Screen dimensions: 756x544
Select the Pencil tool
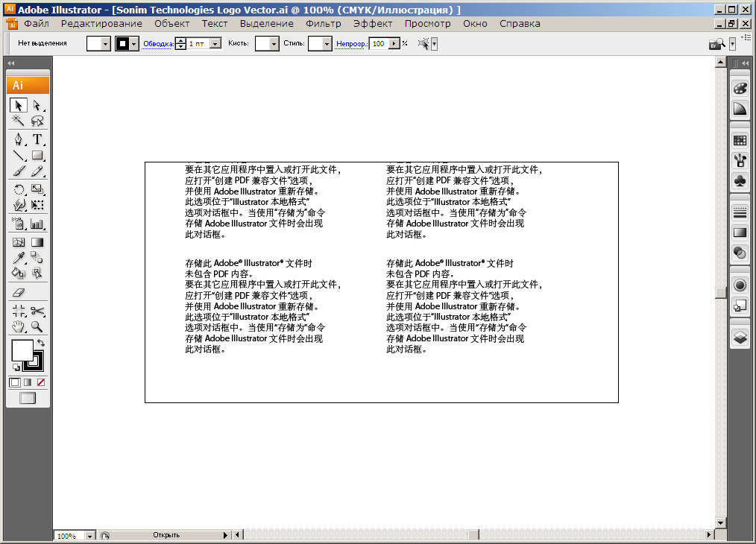pyautogui.click(x=37, y=171)
